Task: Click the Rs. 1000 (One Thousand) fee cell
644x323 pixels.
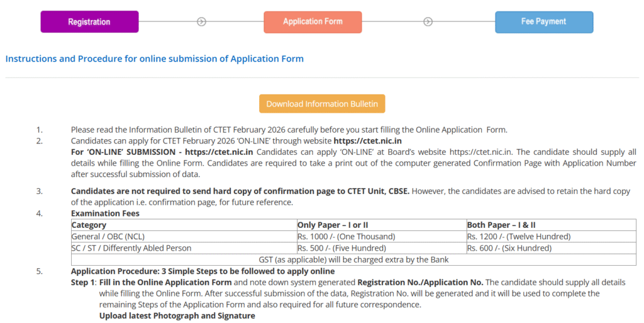Action: [x=346, y=236]
